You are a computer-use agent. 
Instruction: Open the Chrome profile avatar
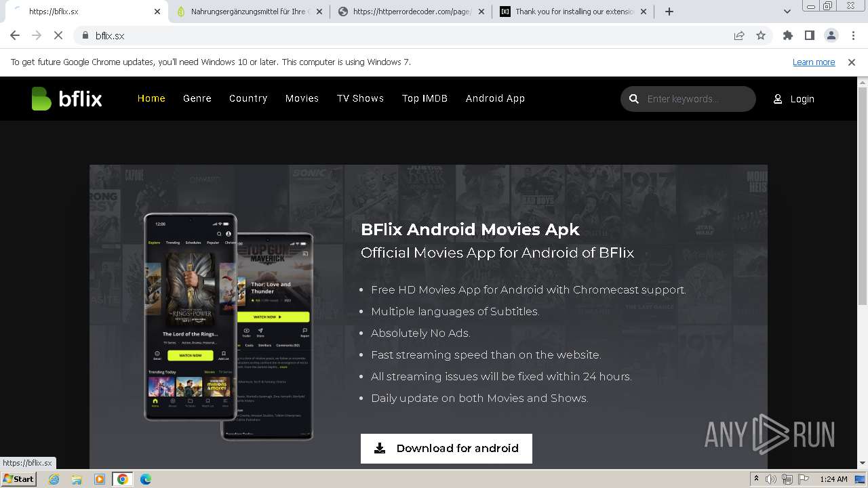click(x=831, y=35)
